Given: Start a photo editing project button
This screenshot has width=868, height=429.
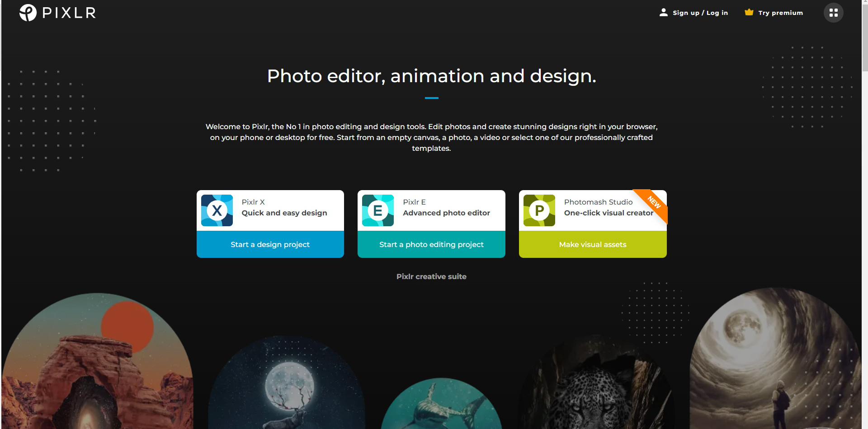Looking at the screenshot, I should click(431, 244).
